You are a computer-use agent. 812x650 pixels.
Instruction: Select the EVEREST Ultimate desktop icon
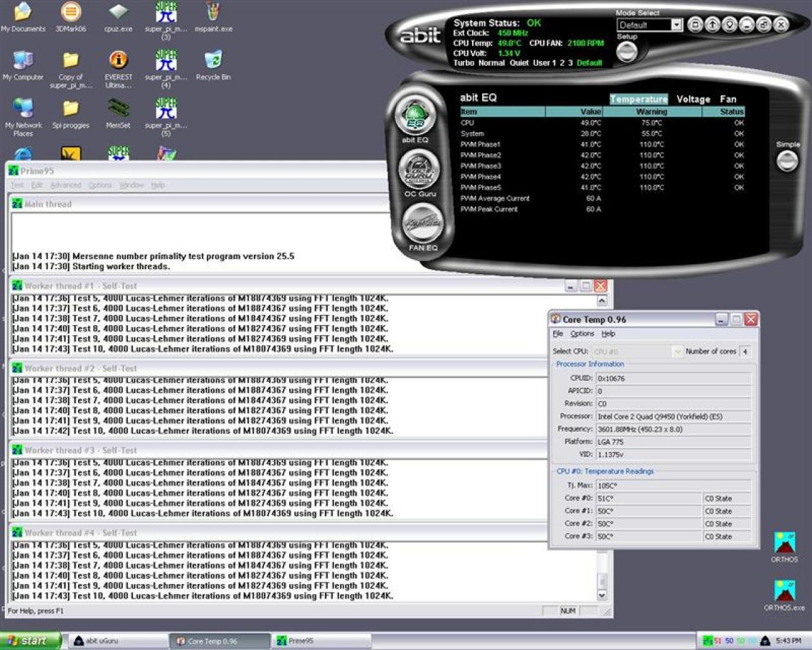118,69
